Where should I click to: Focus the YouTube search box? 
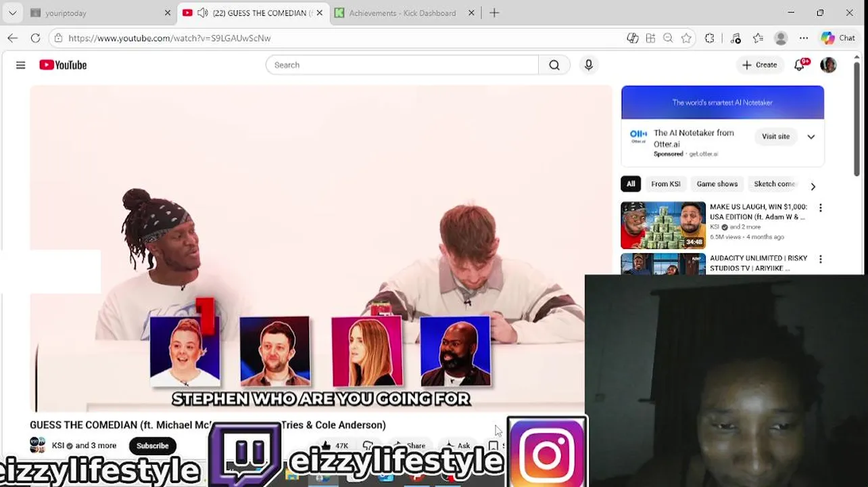tap(402, 65)
